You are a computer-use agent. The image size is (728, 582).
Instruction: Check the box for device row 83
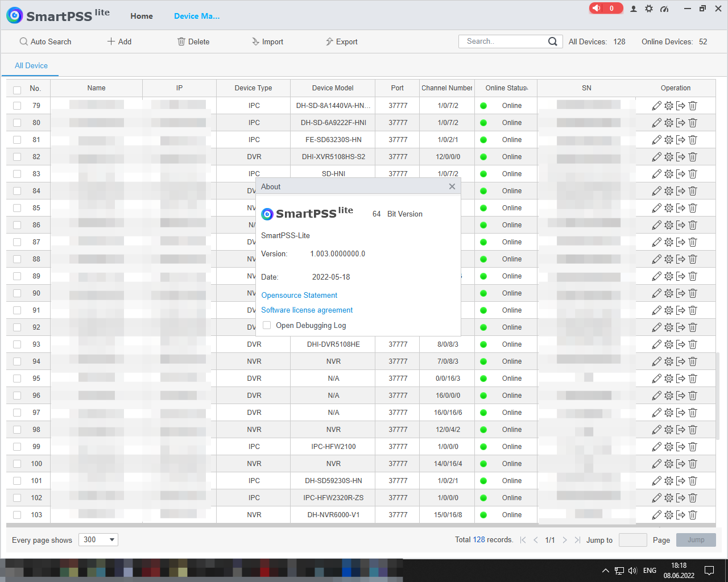click(x=17, y=174)
